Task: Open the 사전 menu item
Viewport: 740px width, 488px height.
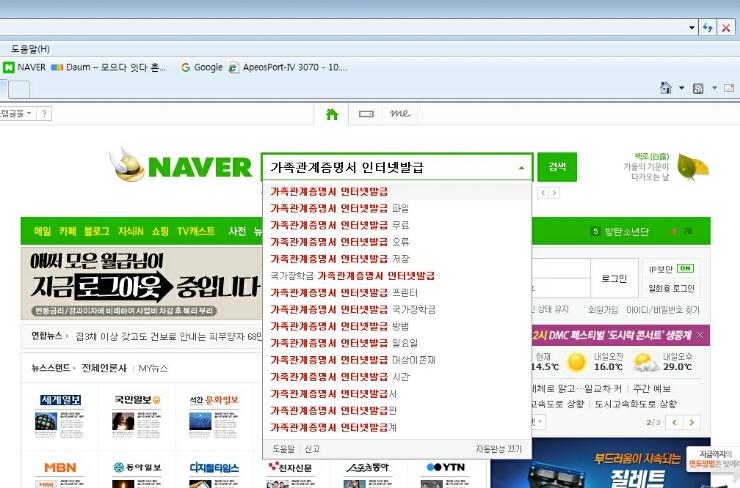Action: point(237,231)
